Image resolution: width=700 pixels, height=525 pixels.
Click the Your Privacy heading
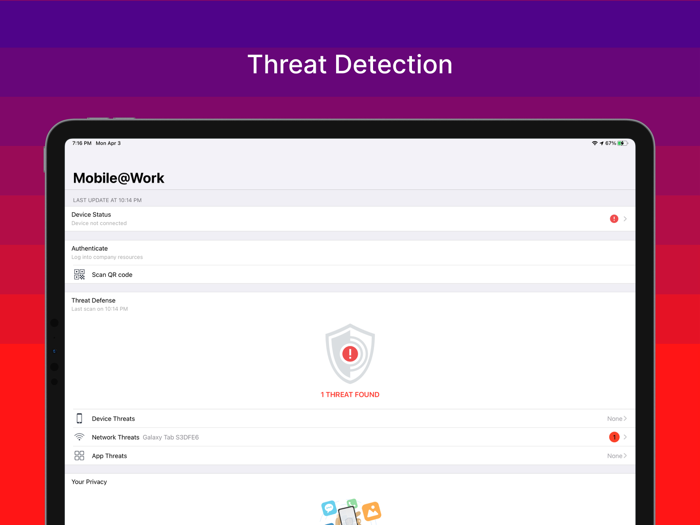pyautogui.click(x=89, y=482)
